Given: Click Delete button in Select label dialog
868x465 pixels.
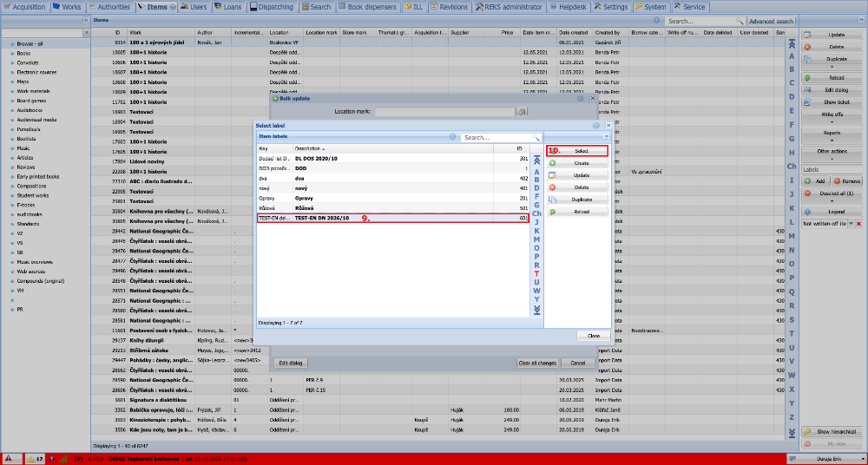Looking at the screenshot, I should coord(577,187).
